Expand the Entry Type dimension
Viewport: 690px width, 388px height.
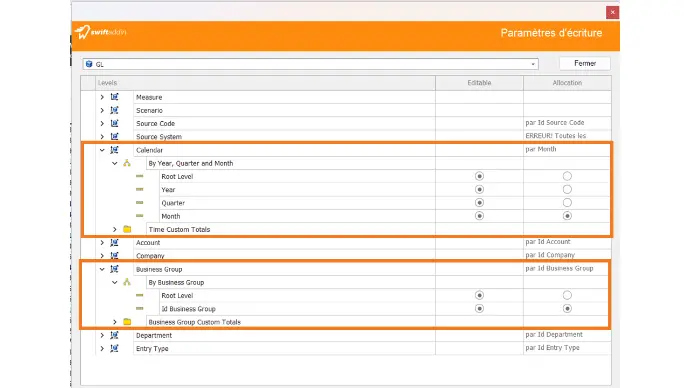click(102, 348)
